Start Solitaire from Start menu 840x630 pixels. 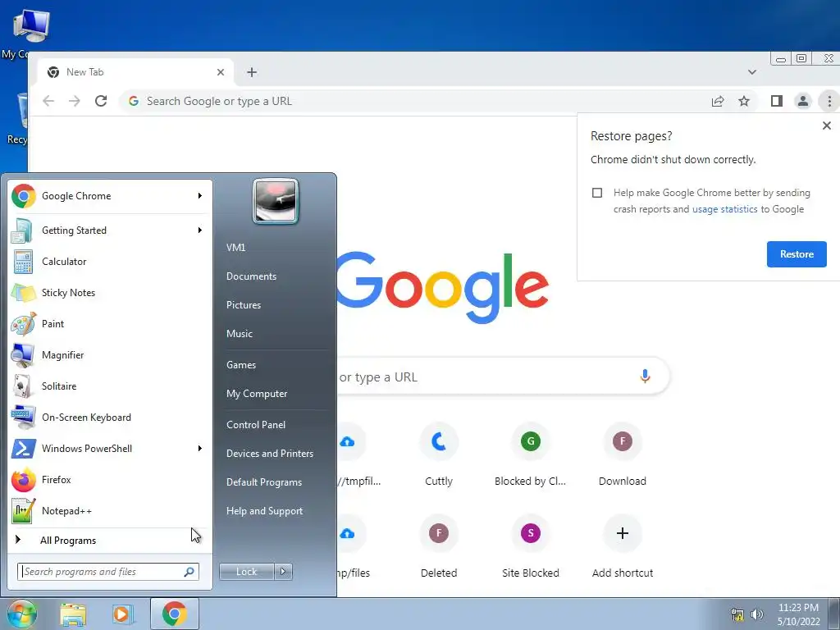107,386
